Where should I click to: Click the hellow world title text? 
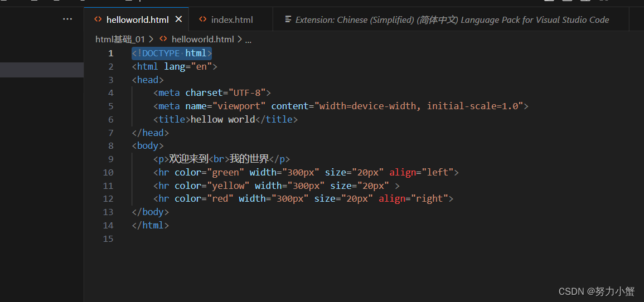222,119
